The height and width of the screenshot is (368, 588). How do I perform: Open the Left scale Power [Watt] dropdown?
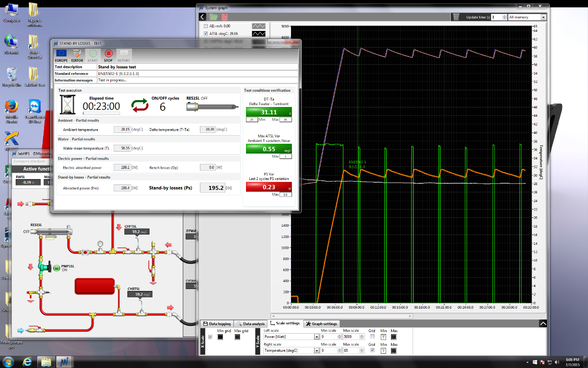tap(291, 337)
